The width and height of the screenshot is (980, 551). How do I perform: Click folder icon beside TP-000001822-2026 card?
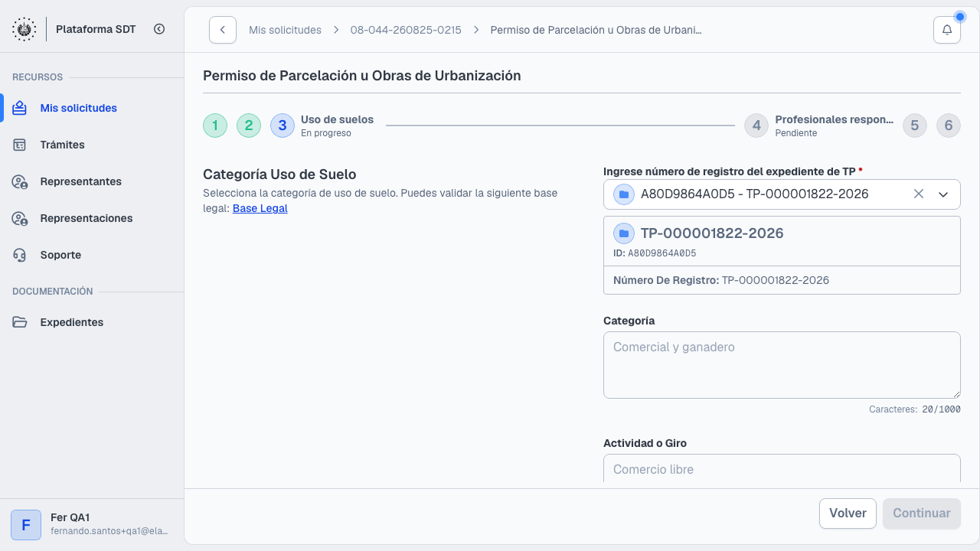pyautogui.click(x=624, y=233)
